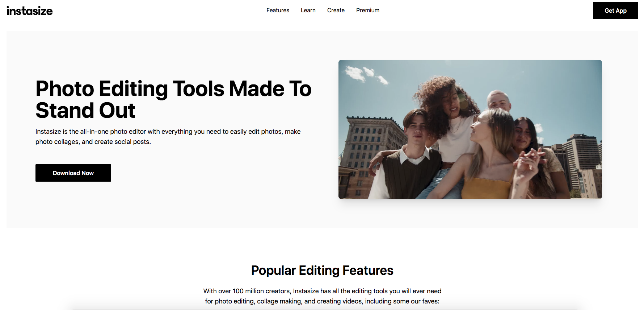Click the hero video of friends
The height and width of the screenshot is (310, 644).
470,129
